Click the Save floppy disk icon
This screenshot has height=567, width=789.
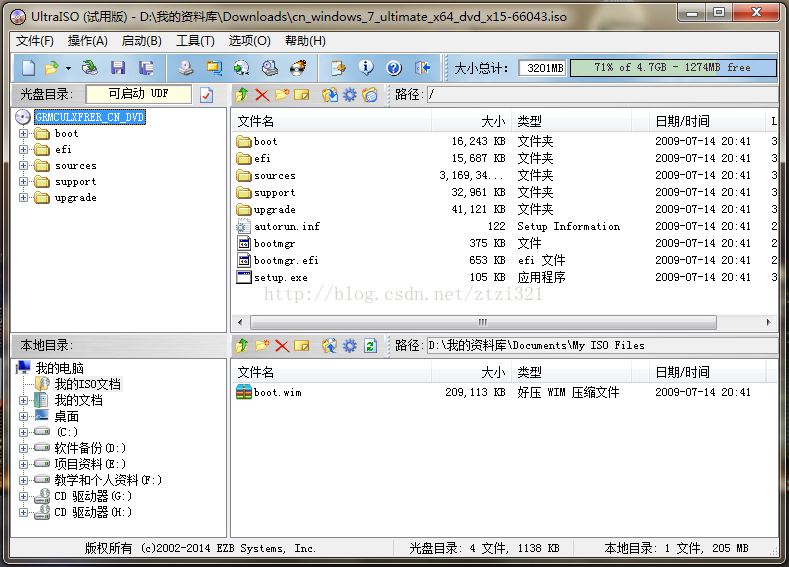tap(118, 67)
